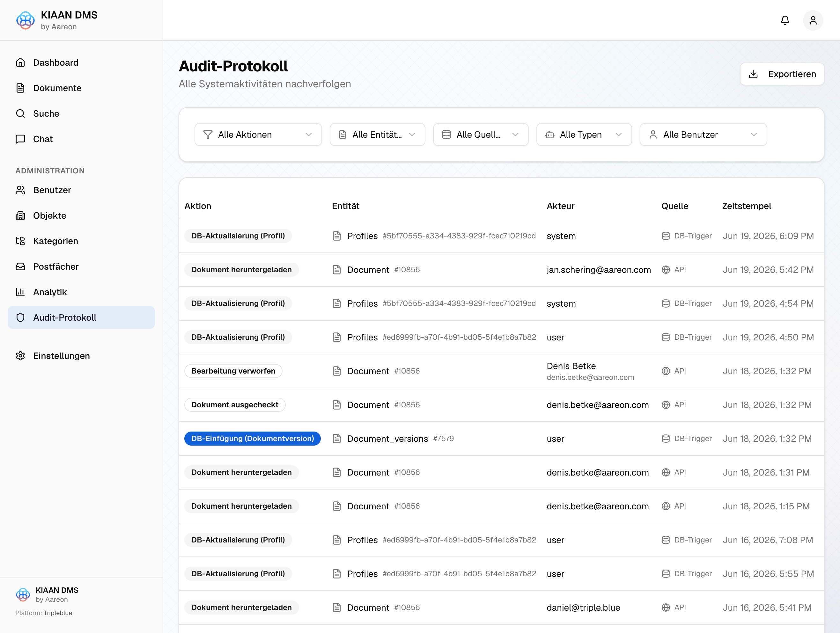Click the globe API icon in jan.schering row
Screen dimensions: 840x633
666,270
